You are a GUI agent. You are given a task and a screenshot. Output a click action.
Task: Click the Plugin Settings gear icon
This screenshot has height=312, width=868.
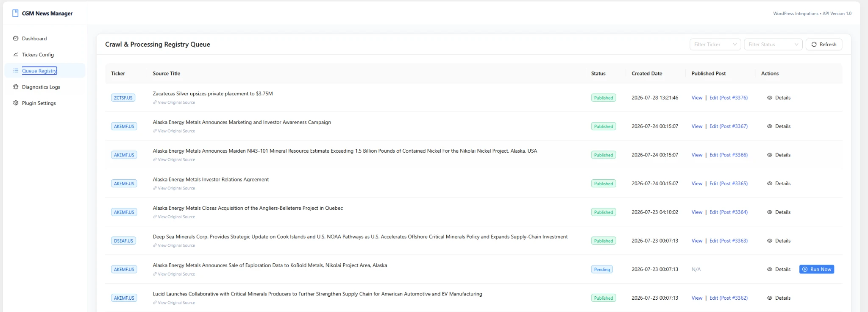[16, 103]
